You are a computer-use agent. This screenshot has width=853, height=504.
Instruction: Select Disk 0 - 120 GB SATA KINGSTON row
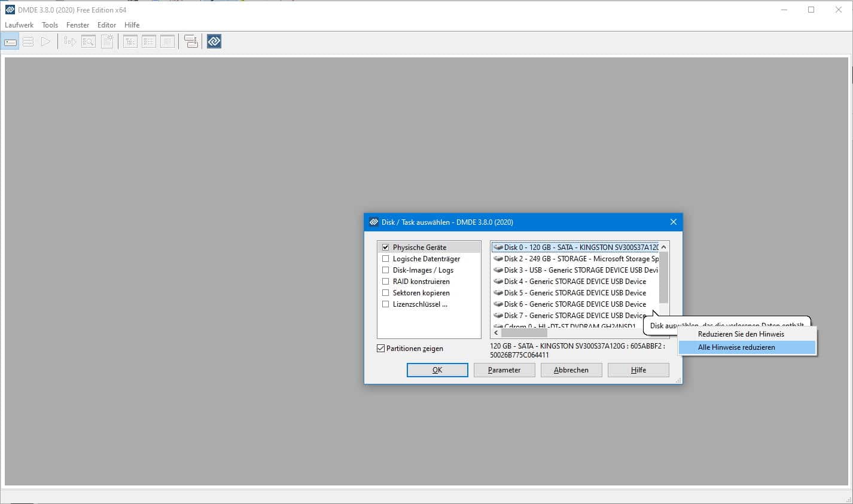tap(575, 248)
